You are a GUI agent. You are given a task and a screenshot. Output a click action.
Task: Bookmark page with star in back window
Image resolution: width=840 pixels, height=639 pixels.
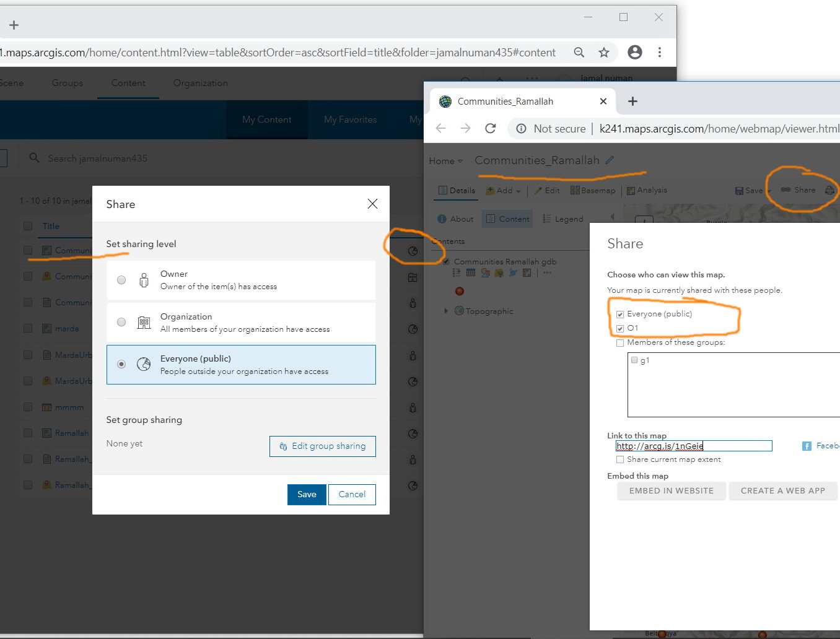pos(604,53)
